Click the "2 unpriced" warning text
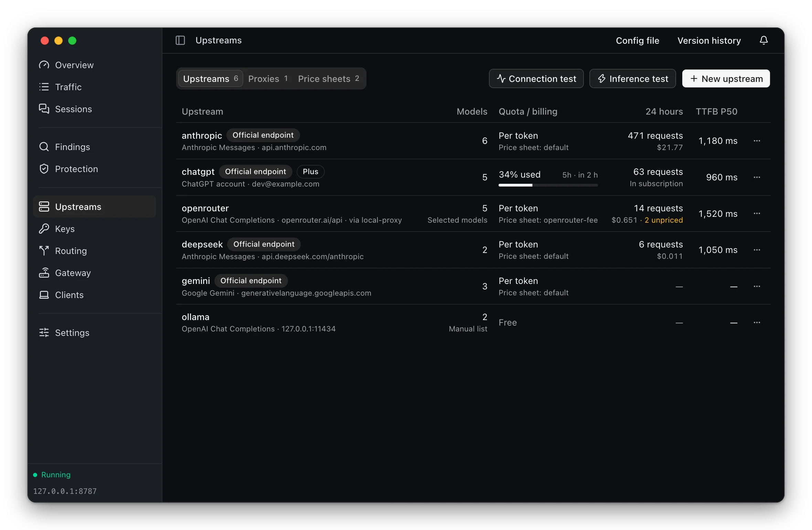Image resolution: width=812 pixels, height=530 pixels. click(x=664, y=220)
